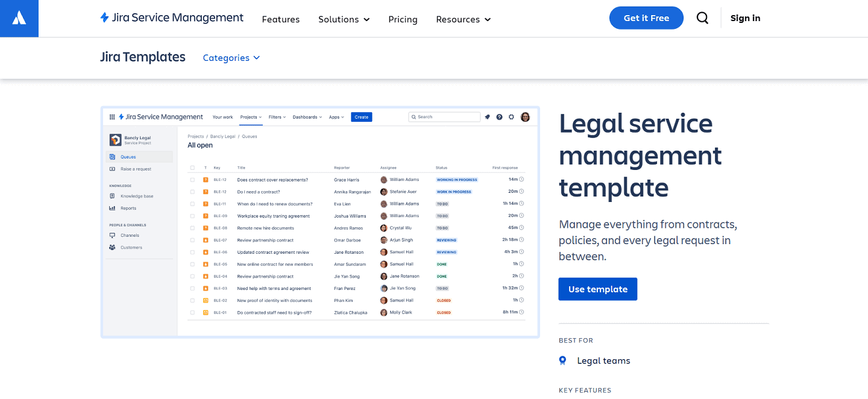Open the app switcher grid icon
The image size is (868, 399).
coord(112,116)
